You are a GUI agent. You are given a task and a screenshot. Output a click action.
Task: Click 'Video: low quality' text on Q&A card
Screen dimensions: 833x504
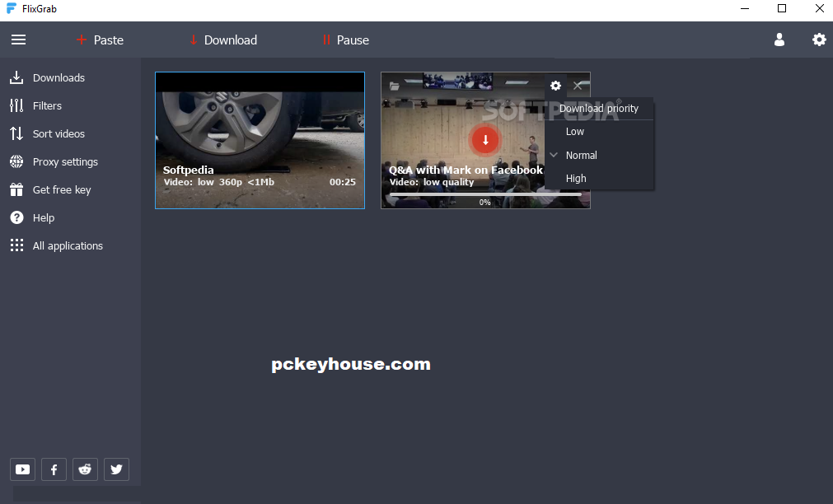(x=432, y=182)
